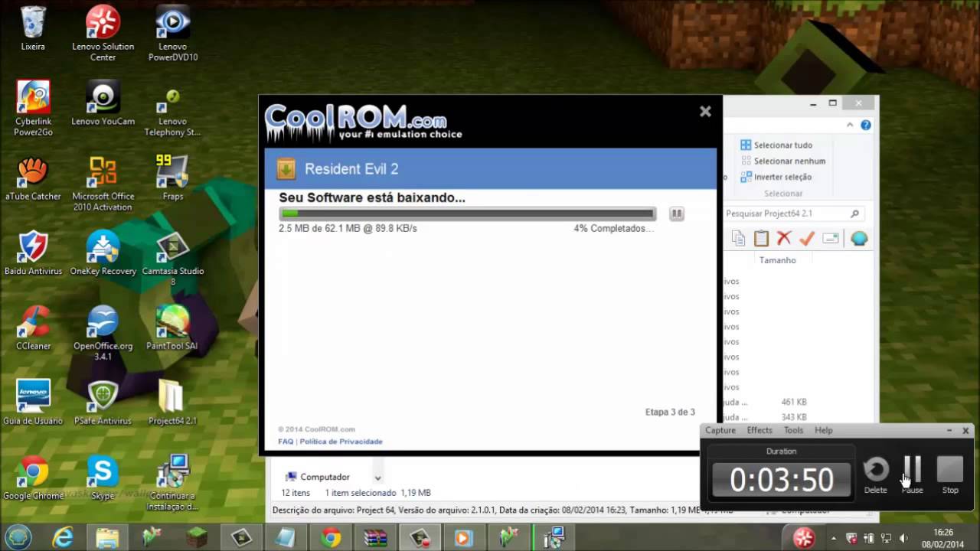Select PSafe Antivirus desktop icon
Image resolution: width=980 pixels, height=551 pixels.
coord(103,403)
